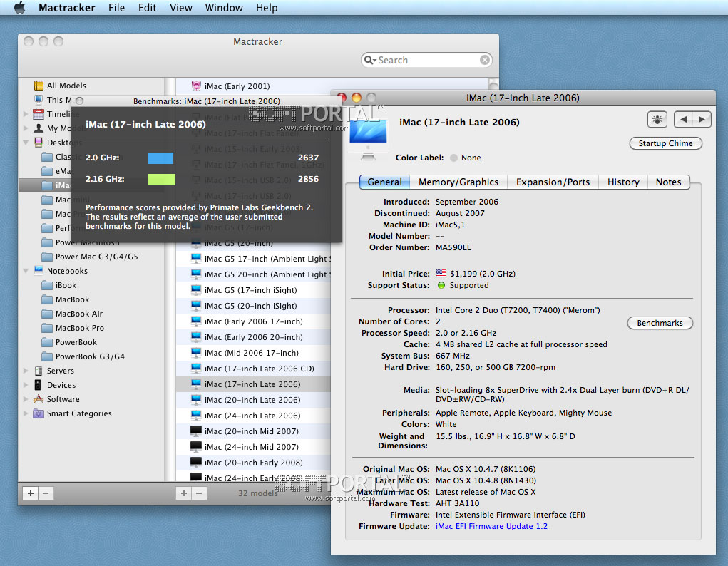Screen dimensions: 728x566
Task: Expand the Smart Categories group
Action: point(26,413)
